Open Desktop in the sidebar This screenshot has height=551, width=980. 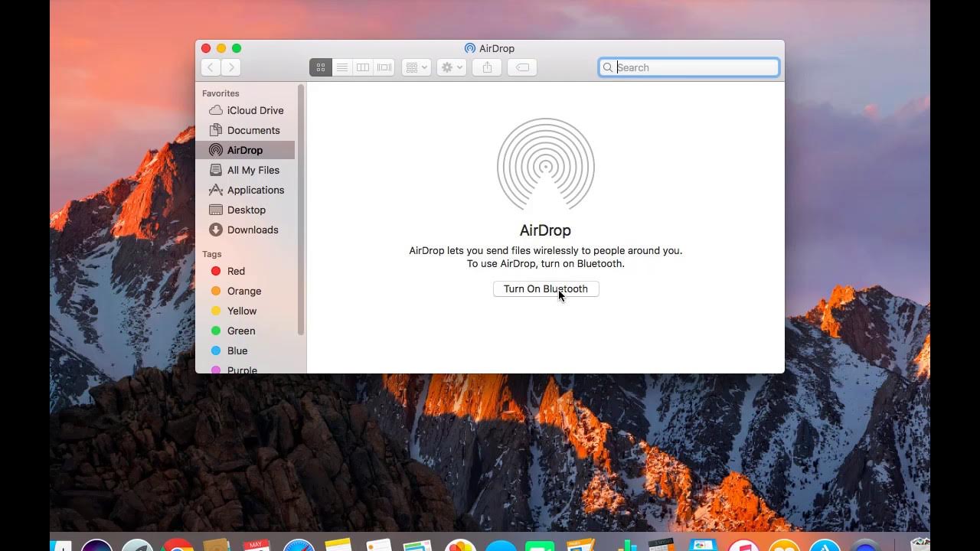tap(245, 210)
